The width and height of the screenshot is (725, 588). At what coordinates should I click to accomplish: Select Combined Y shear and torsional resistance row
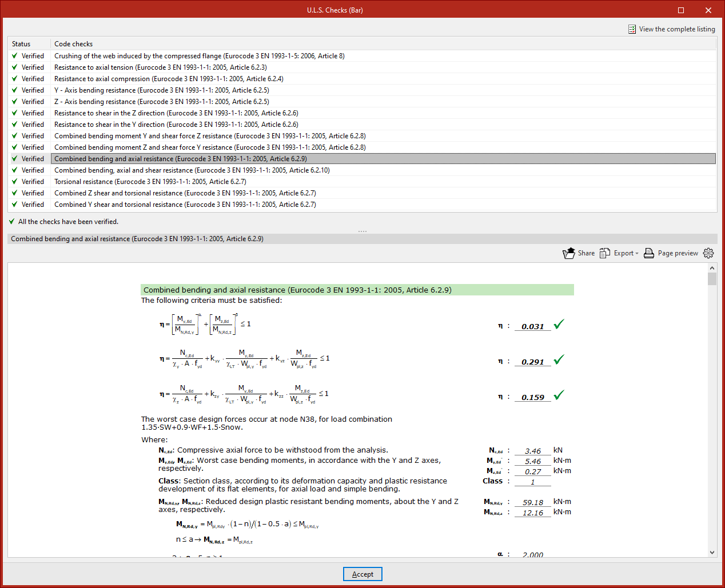[363, 205]
